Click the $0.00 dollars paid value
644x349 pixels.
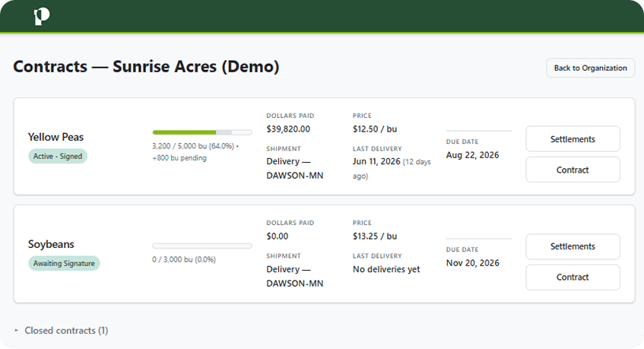278,236
